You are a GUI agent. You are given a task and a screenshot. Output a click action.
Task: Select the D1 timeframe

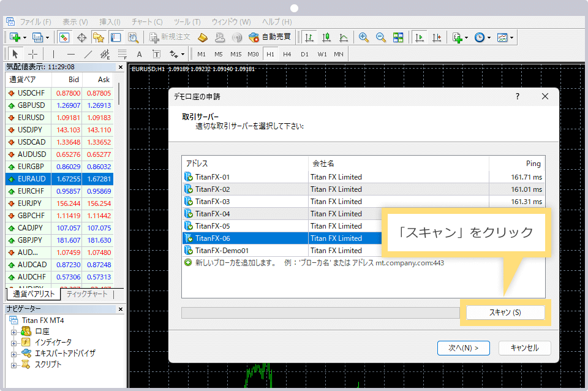pos(304,55)
